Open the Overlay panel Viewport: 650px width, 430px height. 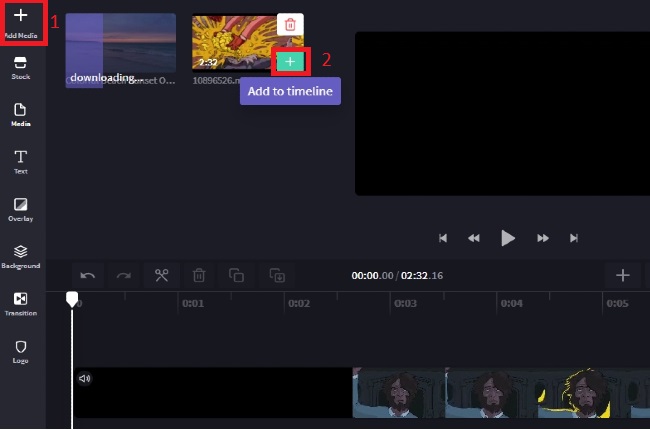[20, 209]
